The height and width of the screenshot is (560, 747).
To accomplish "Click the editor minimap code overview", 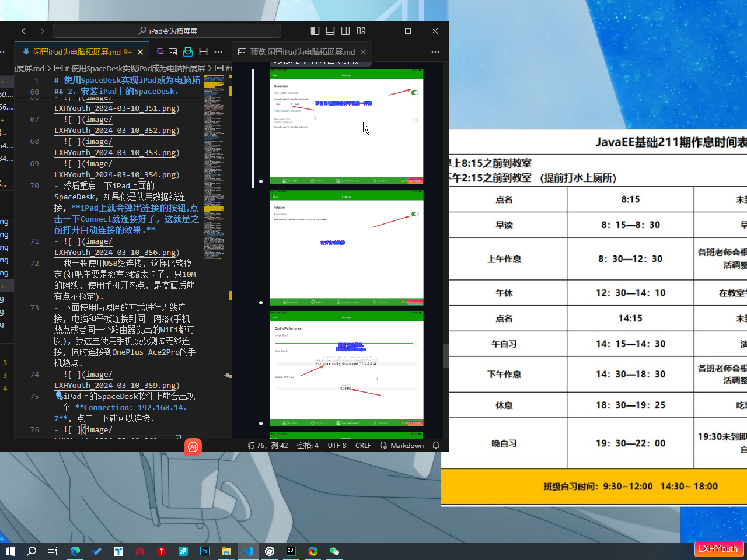I will [214, 167].
